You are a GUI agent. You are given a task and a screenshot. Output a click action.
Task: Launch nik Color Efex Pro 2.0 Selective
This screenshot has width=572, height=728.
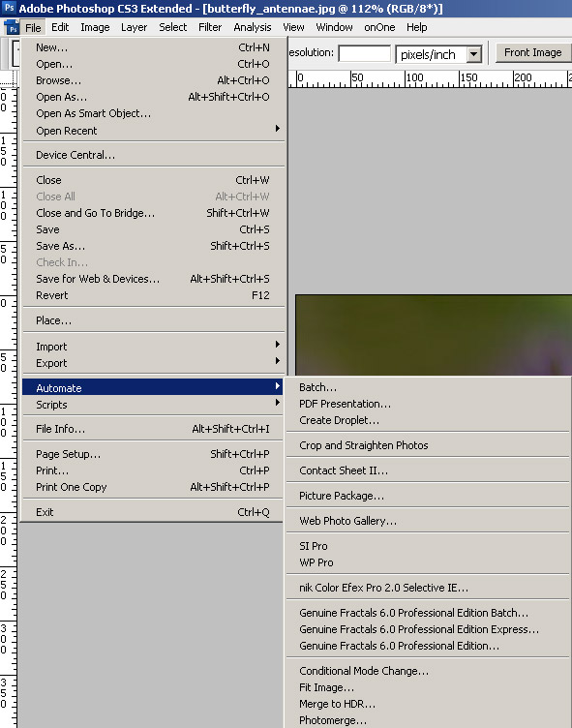click(x=428, y=588)
